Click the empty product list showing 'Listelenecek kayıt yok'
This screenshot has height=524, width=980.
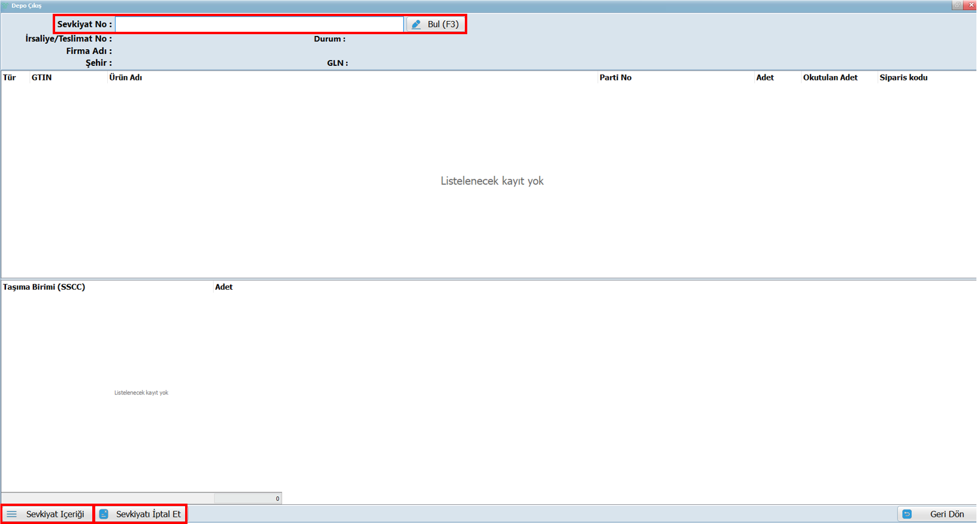point(491,181)
